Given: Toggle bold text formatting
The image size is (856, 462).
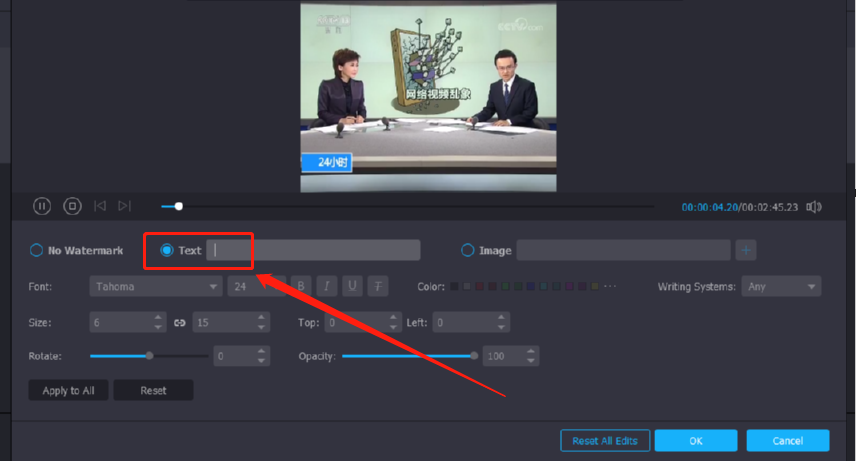Looking at the screenshot, I should tap(301, 286).
